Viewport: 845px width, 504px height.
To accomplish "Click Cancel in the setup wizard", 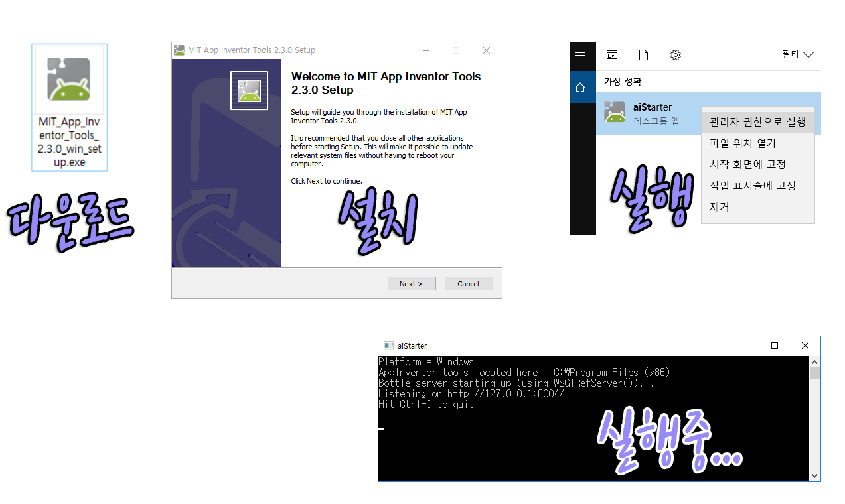I will click(469, 284).
